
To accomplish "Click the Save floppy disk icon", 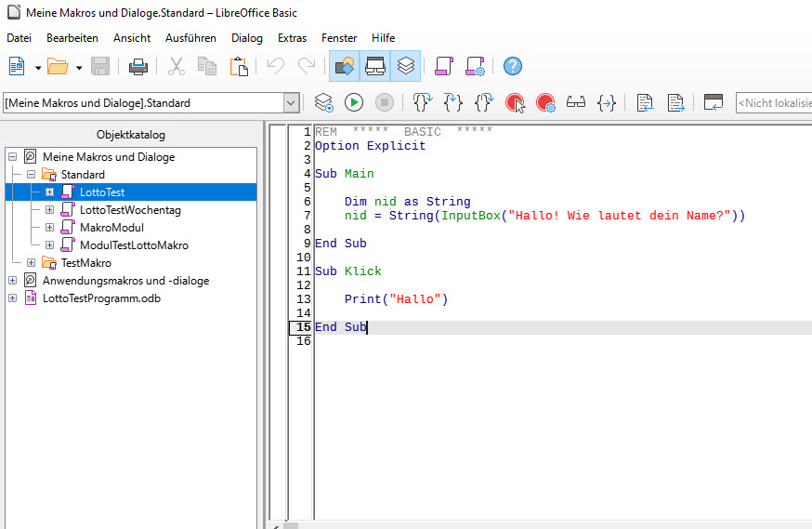I will [x=100, y=66].
